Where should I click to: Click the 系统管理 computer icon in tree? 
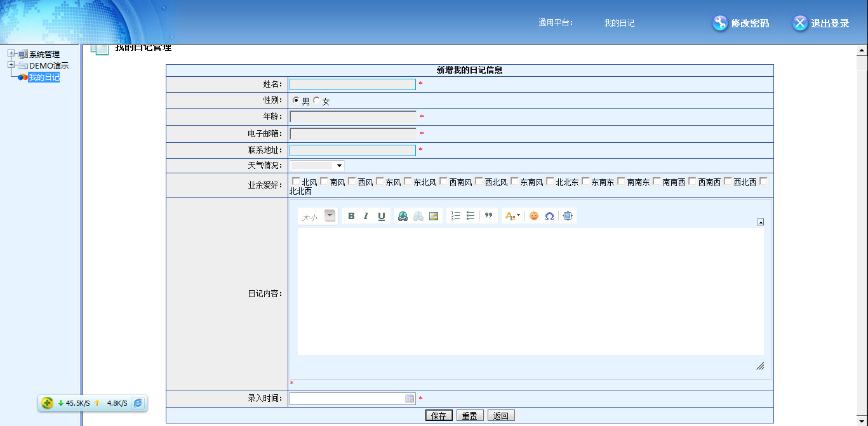[23, 55]
